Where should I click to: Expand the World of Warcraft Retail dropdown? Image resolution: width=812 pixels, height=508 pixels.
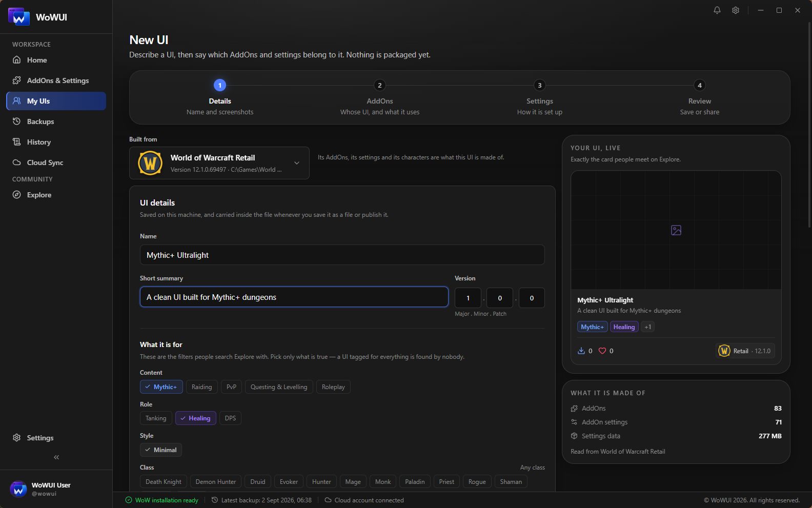(x=219, y=163)
